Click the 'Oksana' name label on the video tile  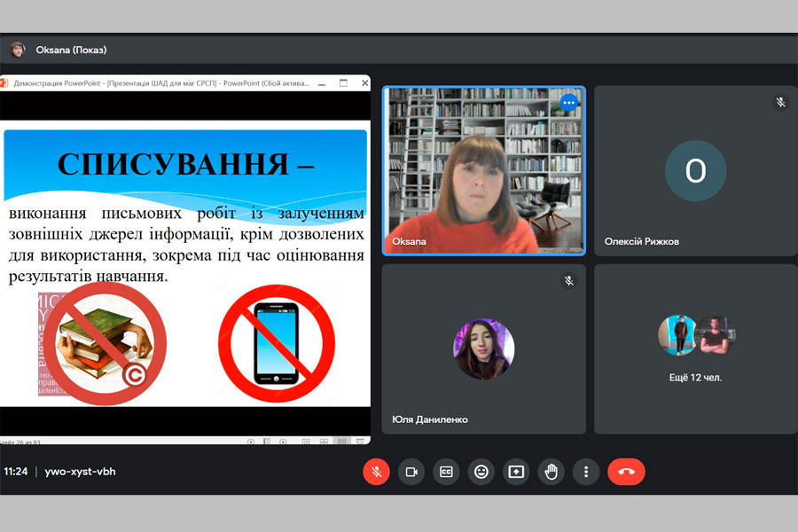(409, 241)
